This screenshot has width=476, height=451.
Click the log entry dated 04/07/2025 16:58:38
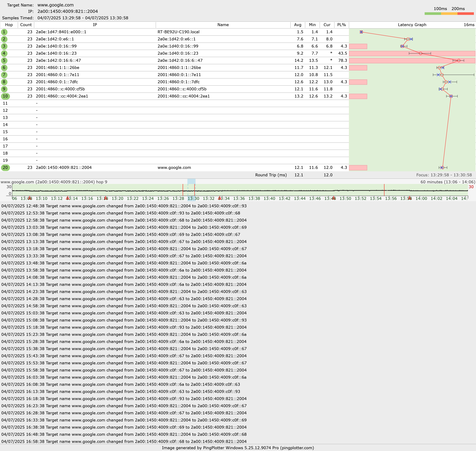124,442
